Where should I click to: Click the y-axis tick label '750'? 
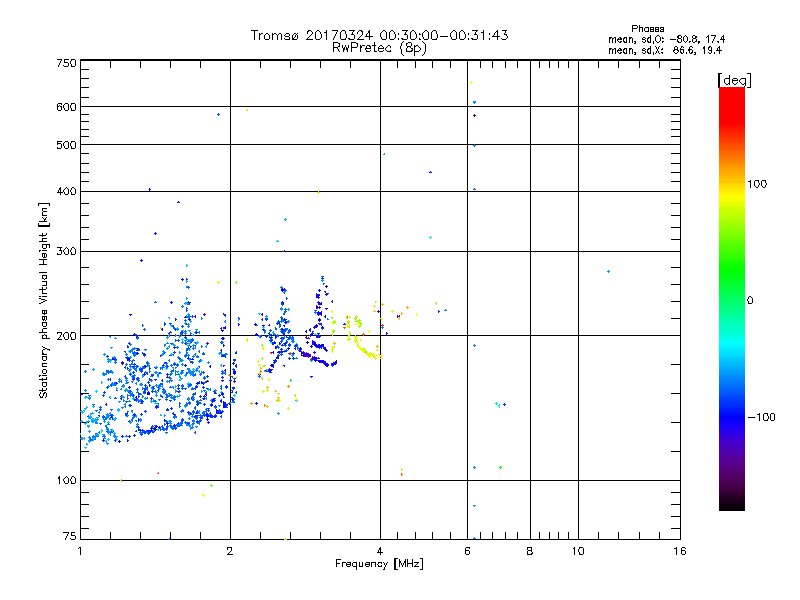tap(66, 63)
